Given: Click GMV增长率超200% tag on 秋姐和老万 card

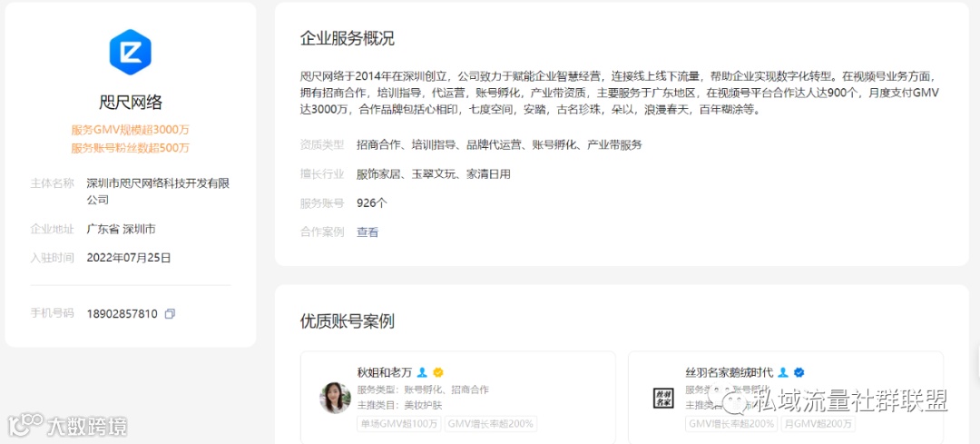Looking at the screenshot, I should click(491, 424).
